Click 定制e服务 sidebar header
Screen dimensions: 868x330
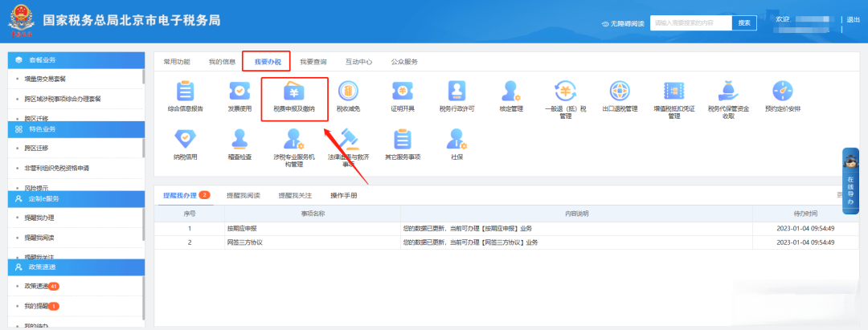(76, 198)
